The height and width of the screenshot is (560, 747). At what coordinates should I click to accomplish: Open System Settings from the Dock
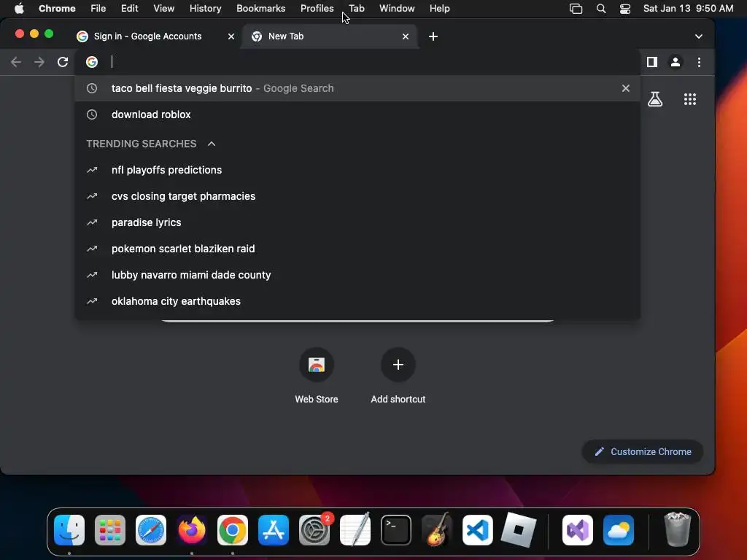(x=314, y=530)
